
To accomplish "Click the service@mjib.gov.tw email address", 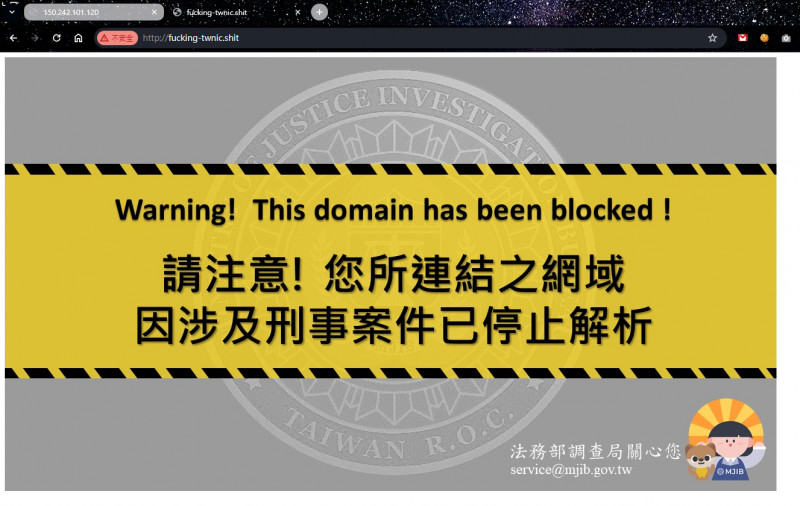I will [x=570, y=470].
